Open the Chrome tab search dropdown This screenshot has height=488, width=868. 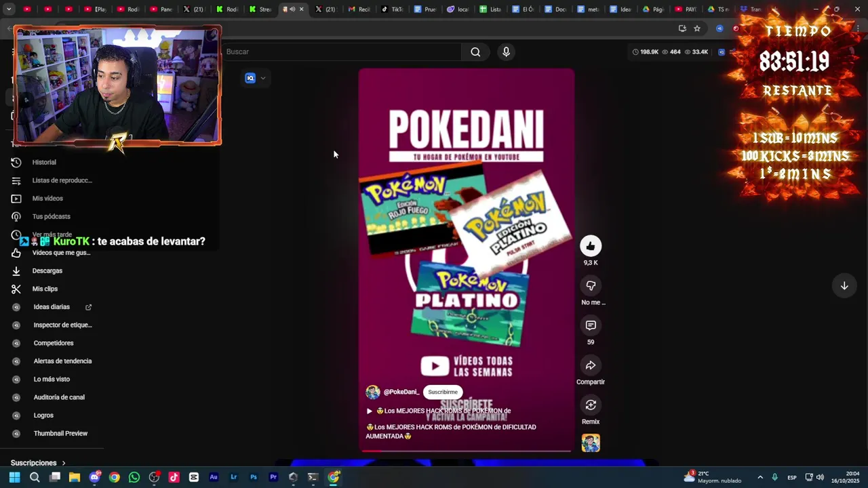click(9, 9)
